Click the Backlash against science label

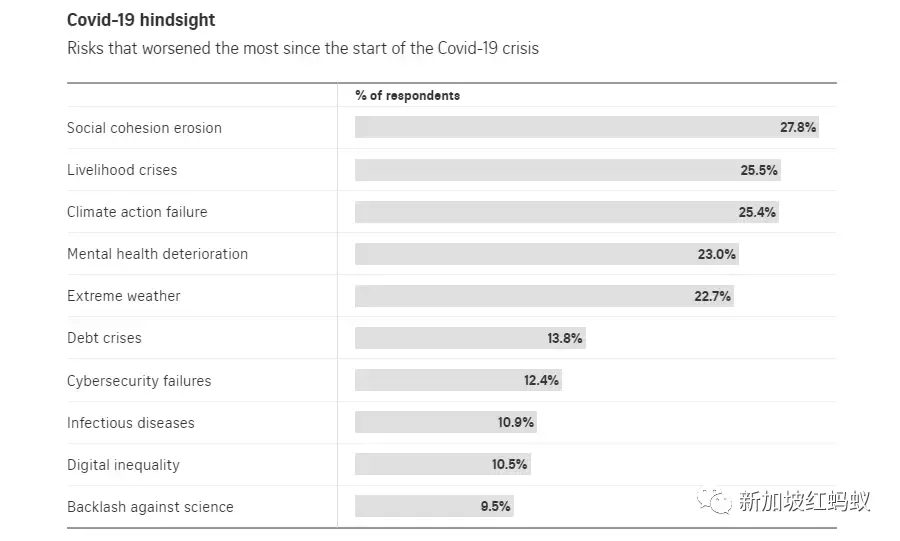[150, 507]
